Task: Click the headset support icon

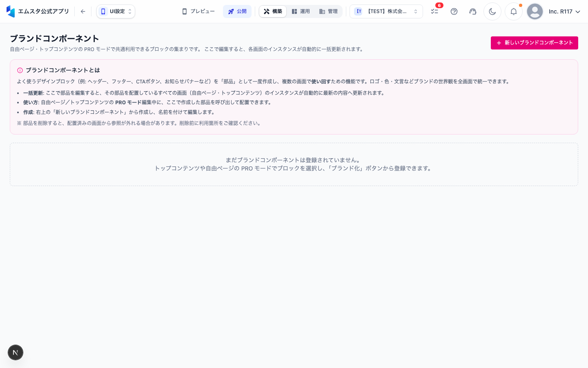Action: pos(473,11)
